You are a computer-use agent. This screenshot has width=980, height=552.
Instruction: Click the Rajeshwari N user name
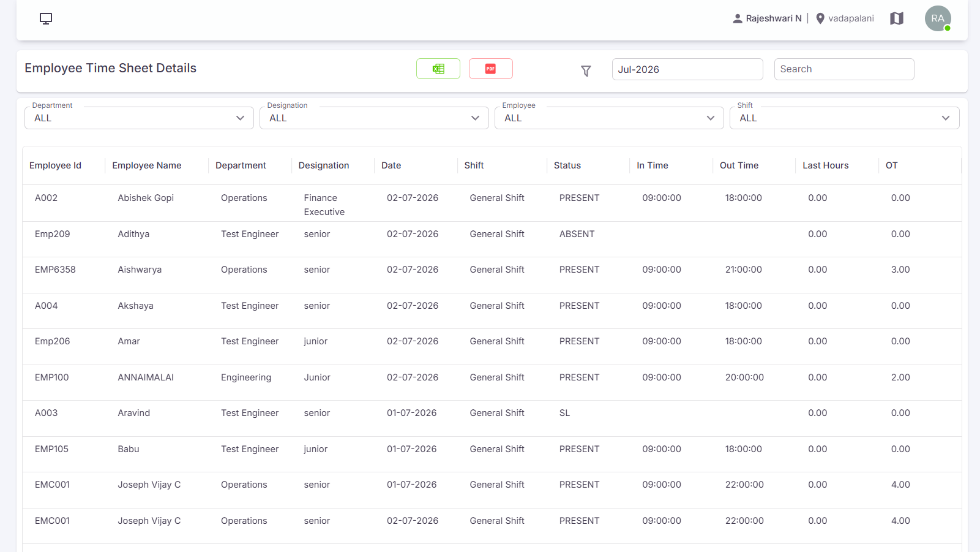(x=774, y=18)
